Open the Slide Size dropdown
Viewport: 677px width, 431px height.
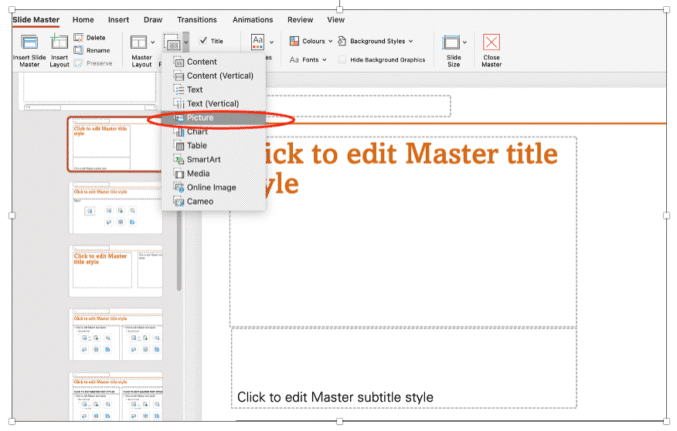point(453,43)
